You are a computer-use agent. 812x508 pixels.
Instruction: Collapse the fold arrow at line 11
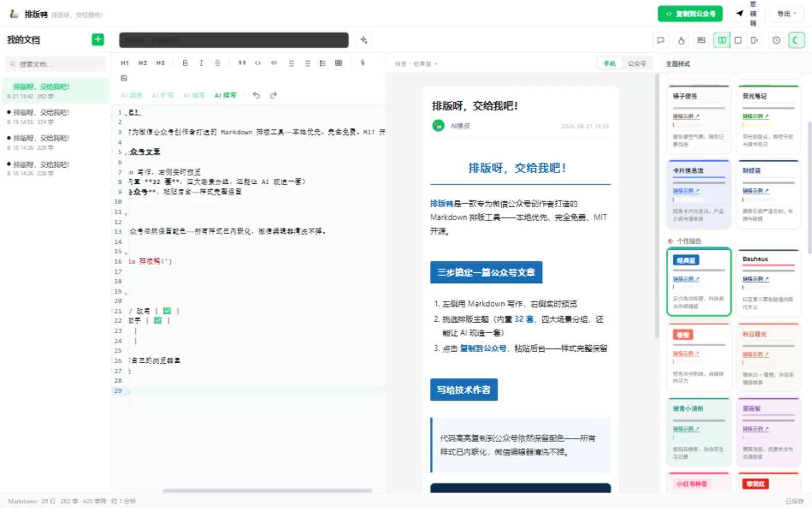pyautogui.click(x=126, y=213)
